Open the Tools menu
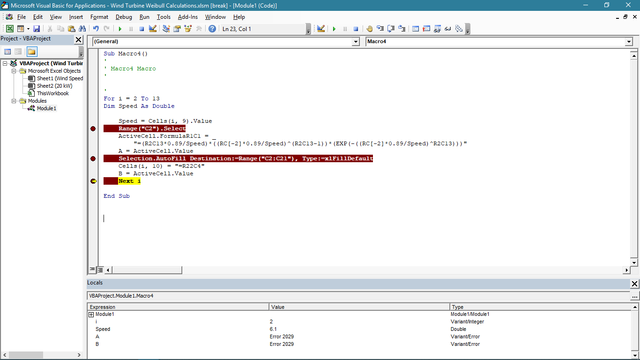Screen dimensions: 640x360 pos(164,17)
